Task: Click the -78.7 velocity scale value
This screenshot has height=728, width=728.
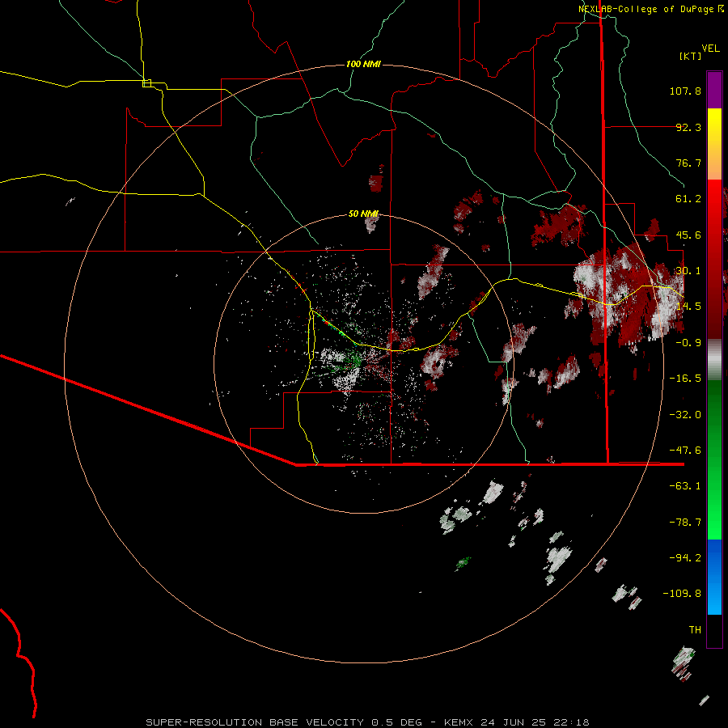Action: (x=685, y=523)
